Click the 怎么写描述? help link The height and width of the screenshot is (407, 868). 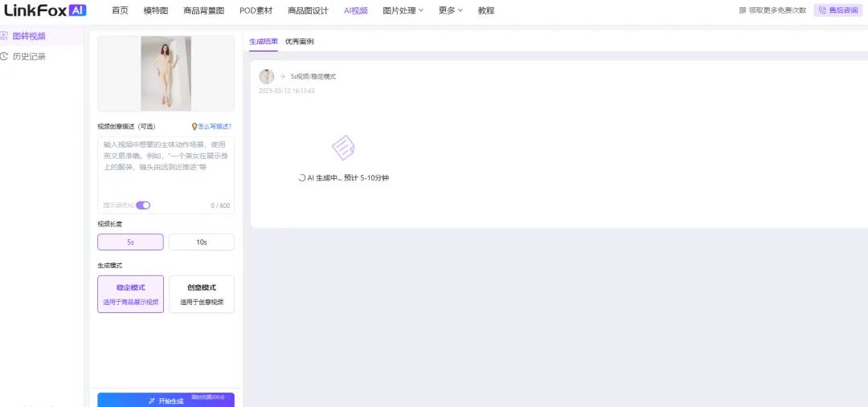pos(215,127)
